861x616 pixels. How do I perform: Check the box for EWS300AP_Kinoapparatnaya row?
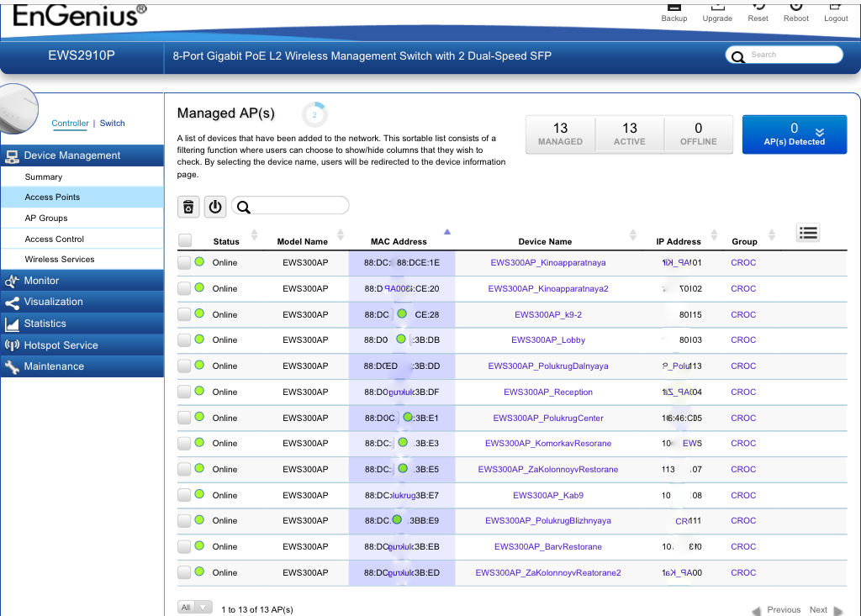(184, 262)
